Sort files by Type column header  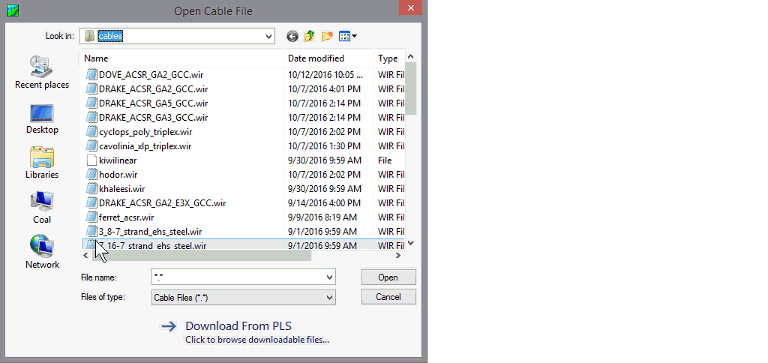point(389,58)
